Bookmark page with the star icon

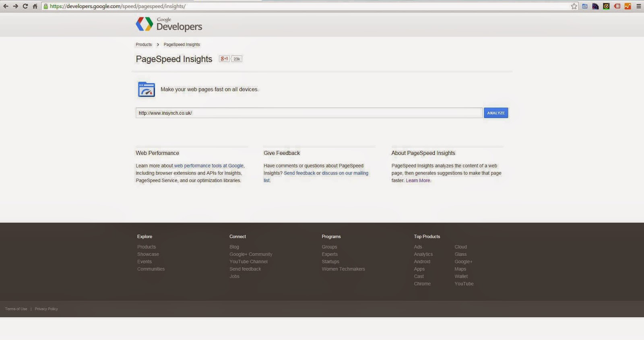point(574,6)
